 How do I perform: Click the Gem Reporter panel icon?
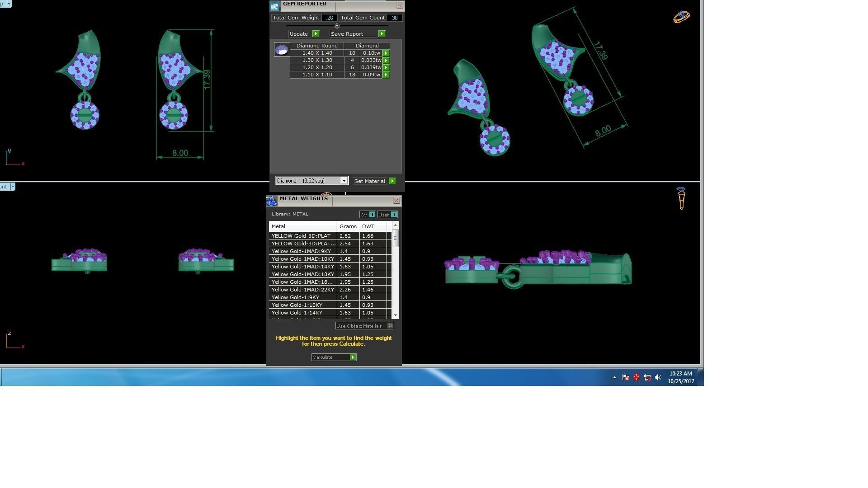pyautogui.click(x=275, y=6)
